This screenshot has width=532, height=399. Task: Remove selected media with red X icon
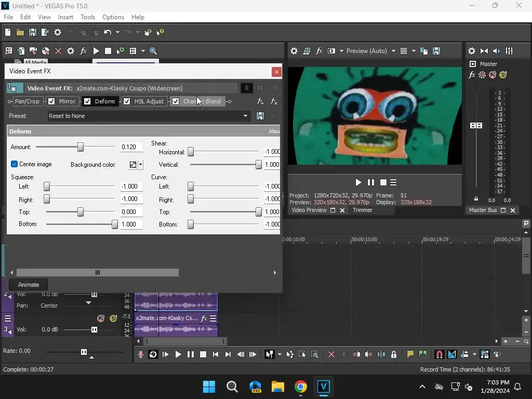point(58,51)
